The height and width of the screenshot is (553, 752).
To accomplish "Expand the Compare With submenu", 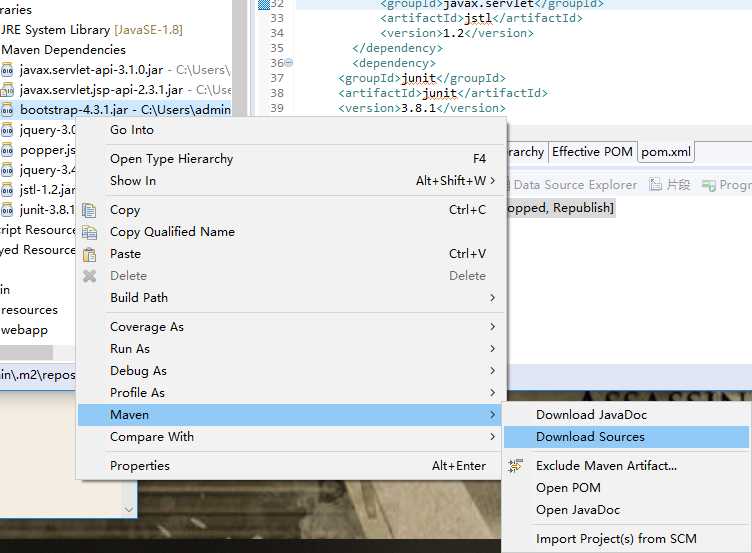I will pos(291,437).
